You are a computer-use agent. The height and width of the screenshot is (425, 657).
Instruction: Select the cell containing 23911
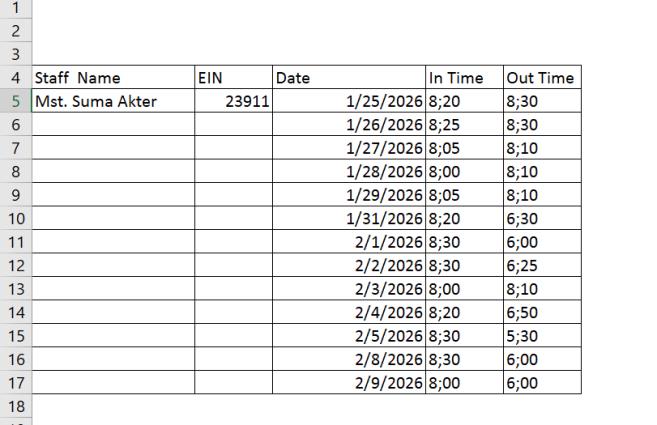coord(233,101)
